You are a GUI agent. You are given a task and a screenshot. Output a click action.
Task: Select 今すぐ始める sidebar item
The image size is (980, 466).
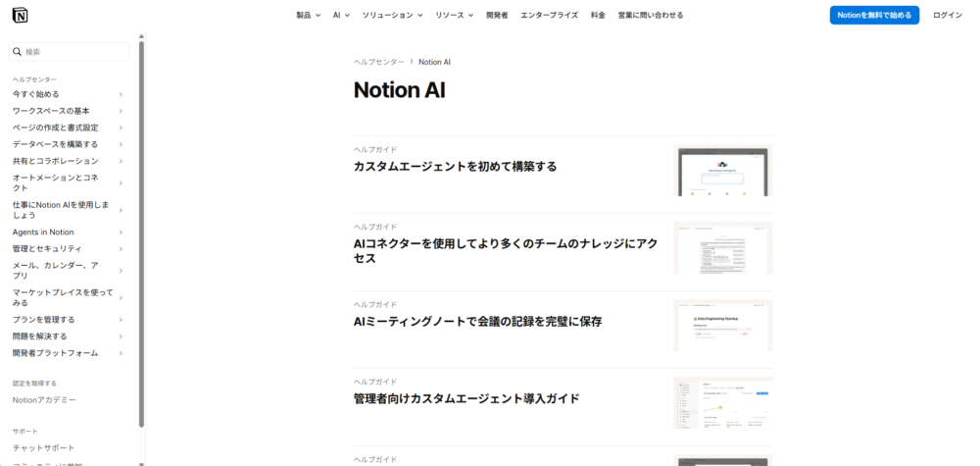(35, 94)
